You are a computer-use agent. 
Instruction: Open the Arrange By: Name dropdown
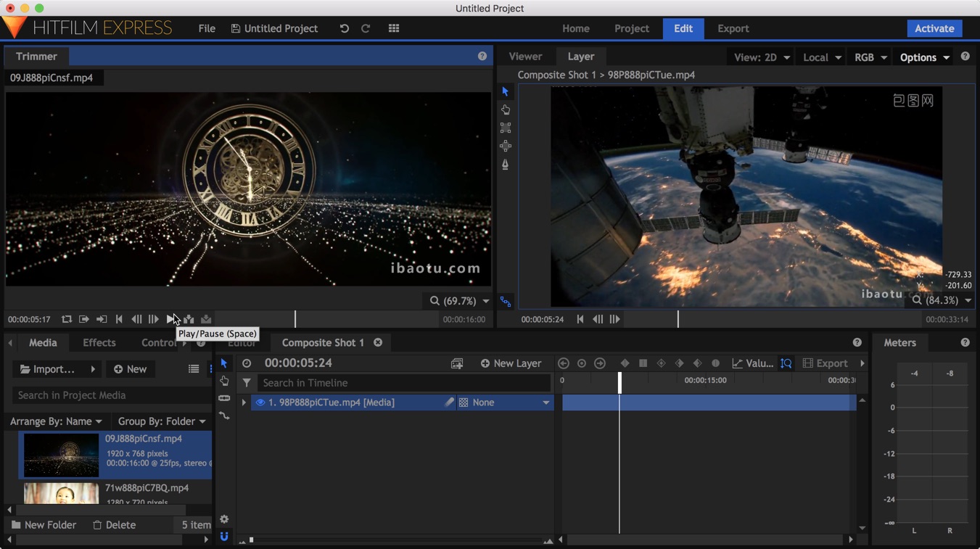pos(56,421)
